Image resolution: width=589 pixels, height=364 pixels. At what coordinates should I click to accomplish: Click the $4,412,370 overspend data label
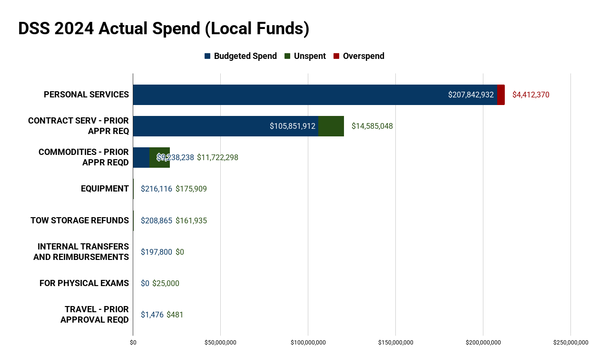[530, 95]
